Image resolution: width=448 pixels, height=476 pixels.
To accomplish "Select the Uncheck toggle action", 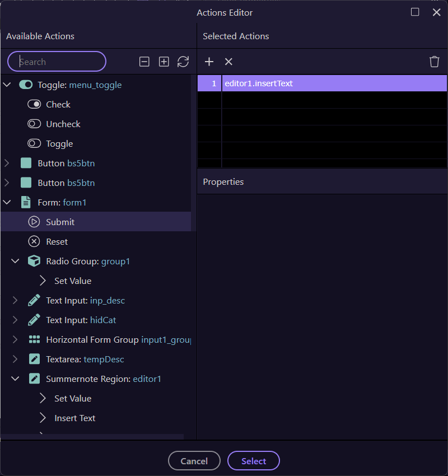I will (x=63, y=124).
